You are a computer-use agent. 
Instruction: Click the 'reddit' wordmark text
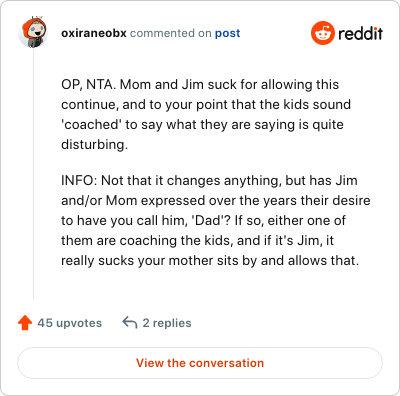360,33
